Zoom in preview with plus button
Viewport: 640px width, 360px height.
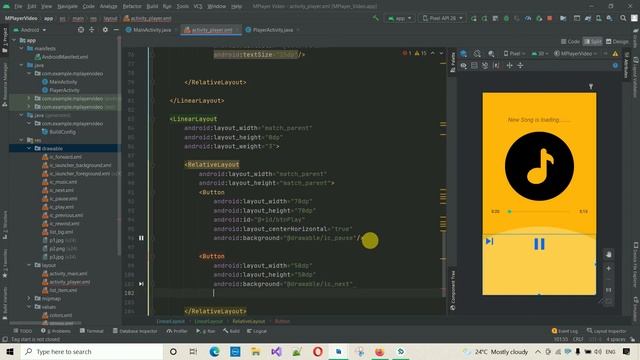(x=608, y=269)
